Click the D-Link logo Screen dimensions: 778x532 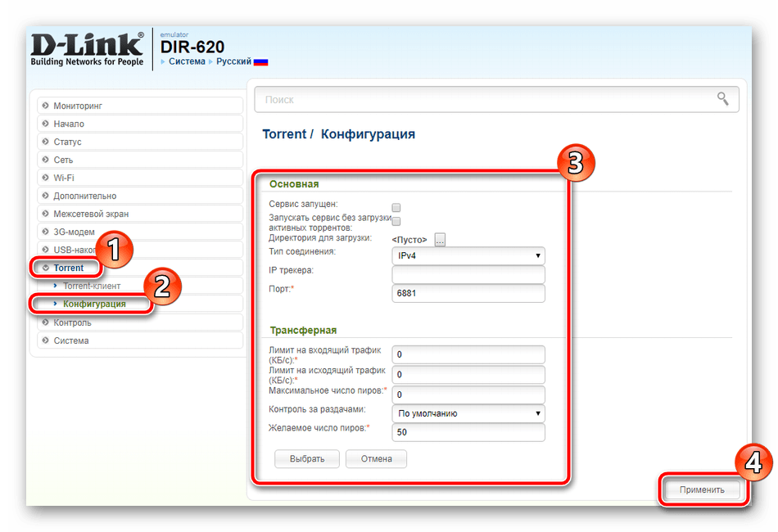(87, 49)
